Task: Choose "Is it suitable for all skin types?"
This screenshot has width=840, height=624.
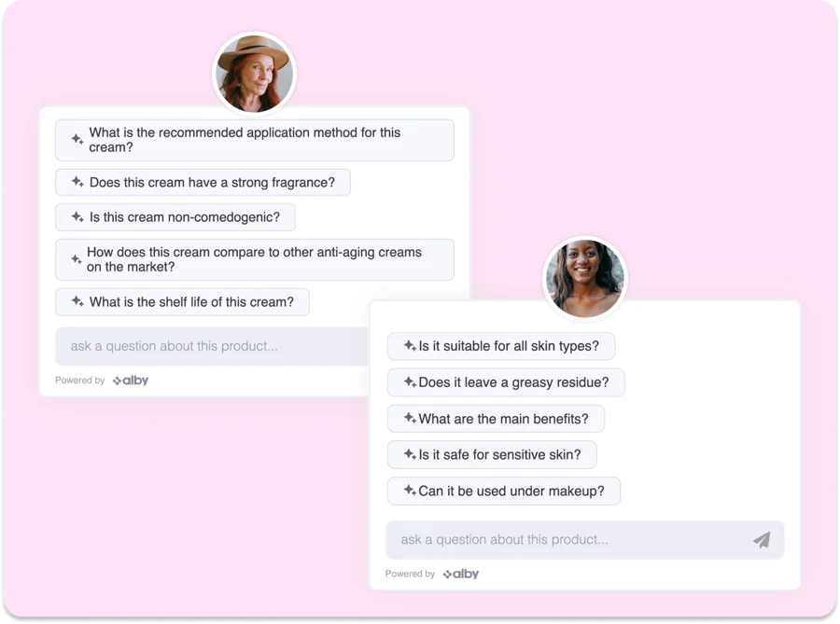Action: (x=501, y=346)
